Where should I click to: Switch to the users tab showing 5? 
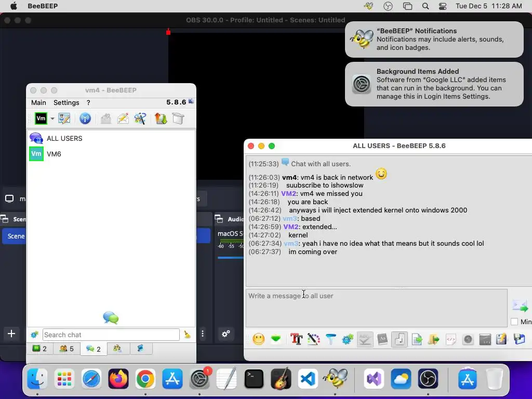(x=66, y=349)
